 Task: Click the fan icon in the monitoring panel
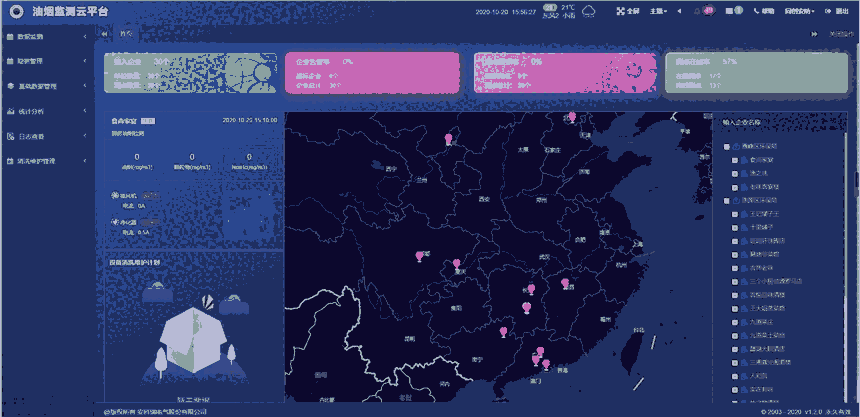pyautogui.click(x=116, y=196)
